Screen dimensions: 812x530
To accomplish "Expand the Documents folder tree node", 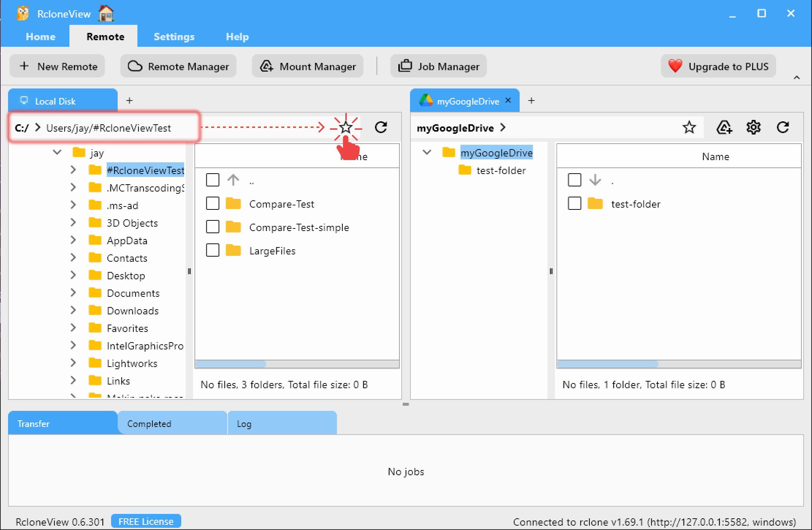I will click(73, 293).
